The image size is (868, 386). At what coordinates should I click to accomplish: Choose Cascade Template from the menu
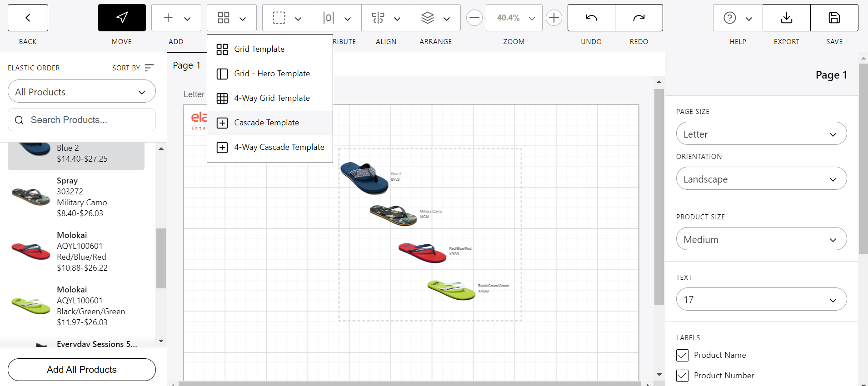click(266, 123)
